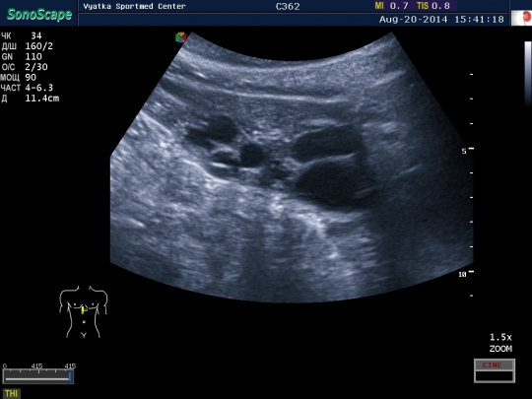Select the ЧАСТ 4-6.3 frequency parameter
This screenshot has height=399, width=532.
27,88
